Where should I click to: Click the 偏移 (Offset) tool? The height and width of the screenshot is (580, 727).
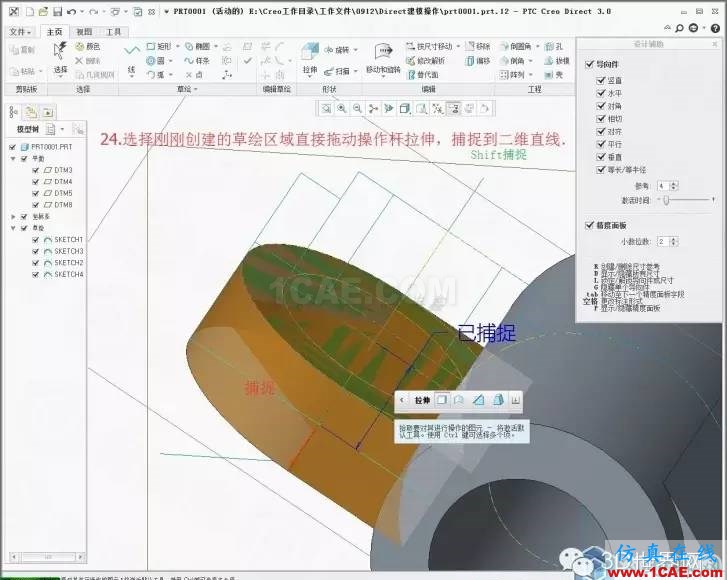click(478, 61)
